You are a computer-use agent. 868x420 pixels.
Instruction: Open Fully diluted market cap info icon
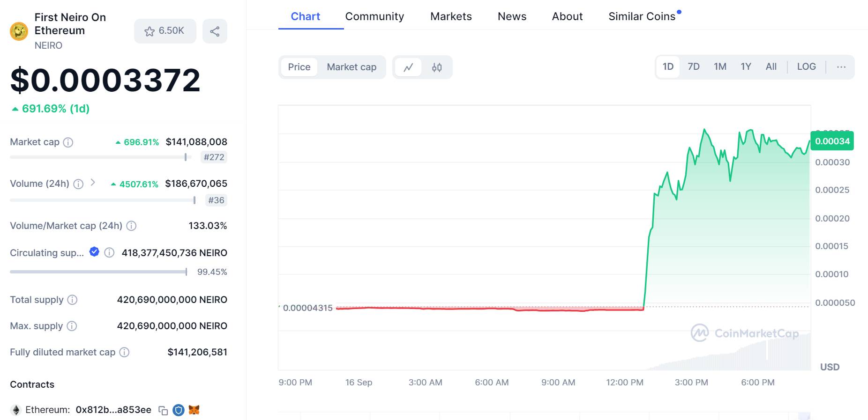[x=124, y=352]
